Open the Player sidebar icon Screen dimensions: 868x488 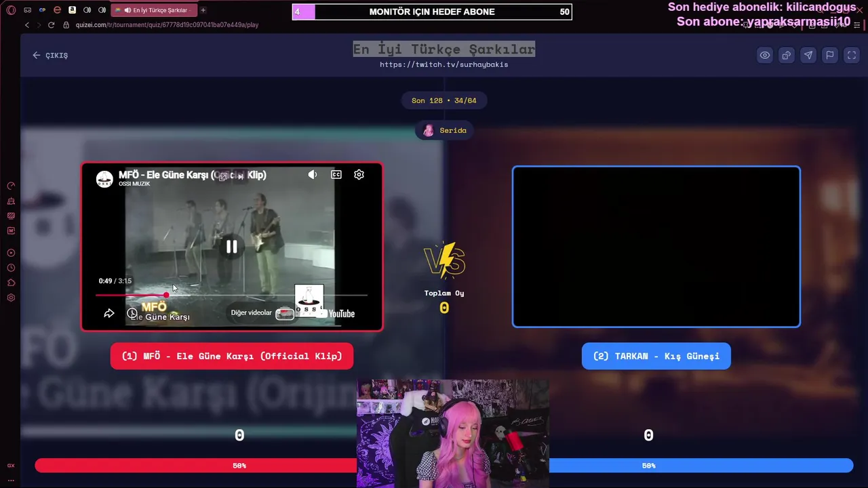11,253
